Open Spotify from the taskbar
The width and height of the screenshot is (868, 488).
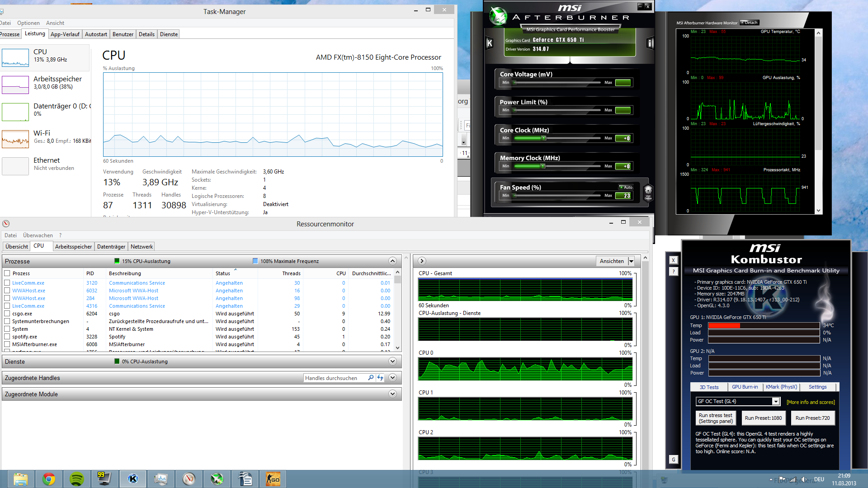pos(77,479)
